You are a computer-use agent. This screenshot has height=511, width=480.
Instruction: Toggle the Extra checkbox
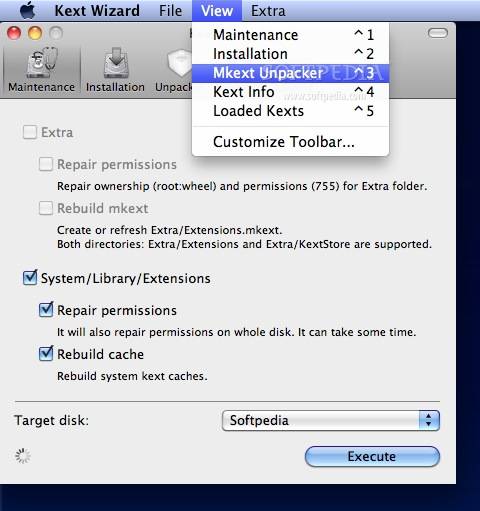pos(30,132)
